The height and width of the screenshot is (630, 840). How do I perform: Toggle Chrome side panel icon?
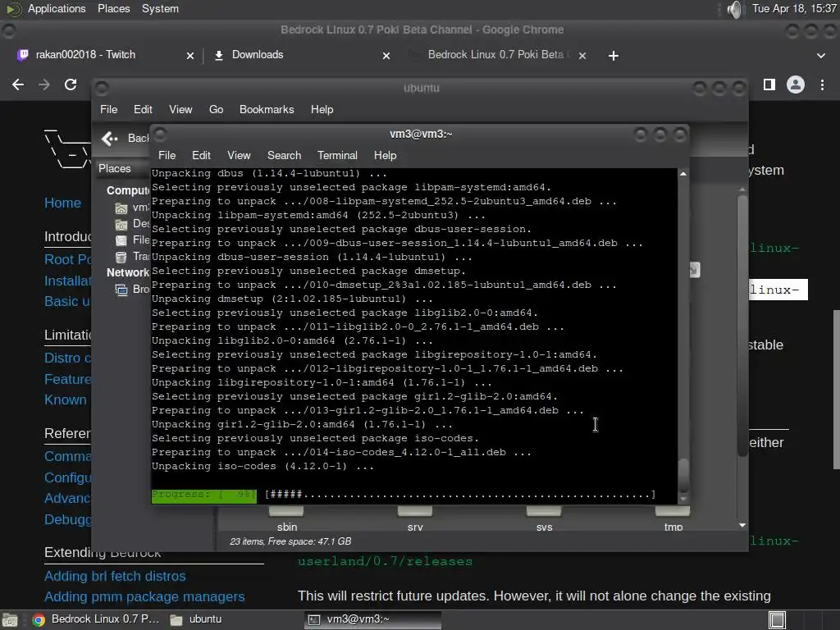769,84
